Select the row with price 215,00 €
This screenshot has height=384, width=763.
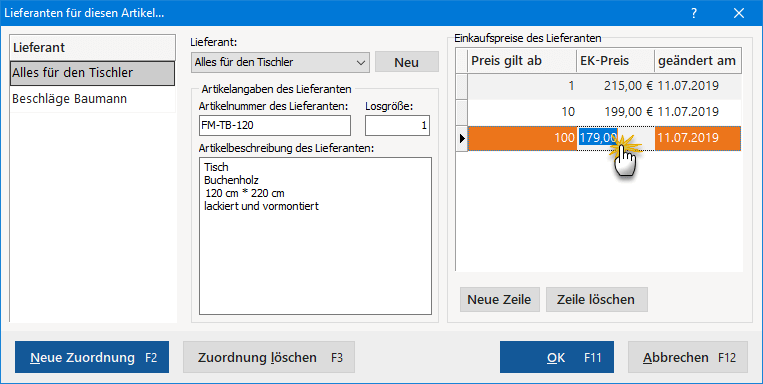(604, 86)
